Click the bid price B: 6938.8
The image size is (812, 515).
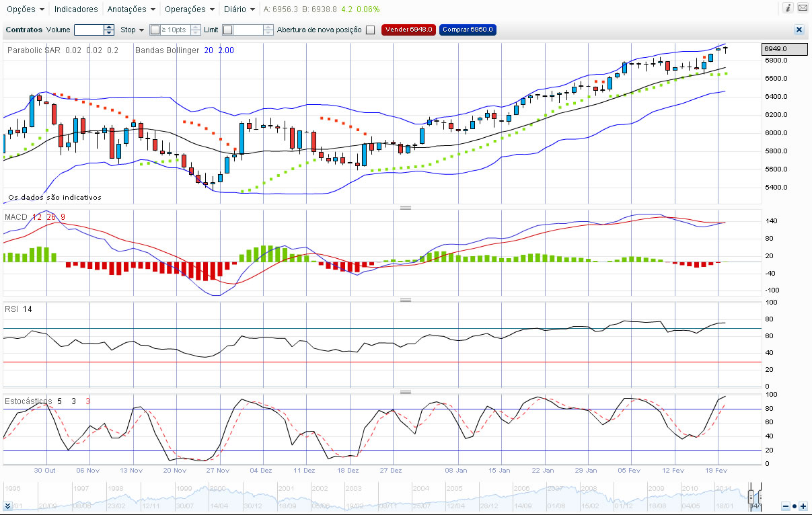[320, 9]
